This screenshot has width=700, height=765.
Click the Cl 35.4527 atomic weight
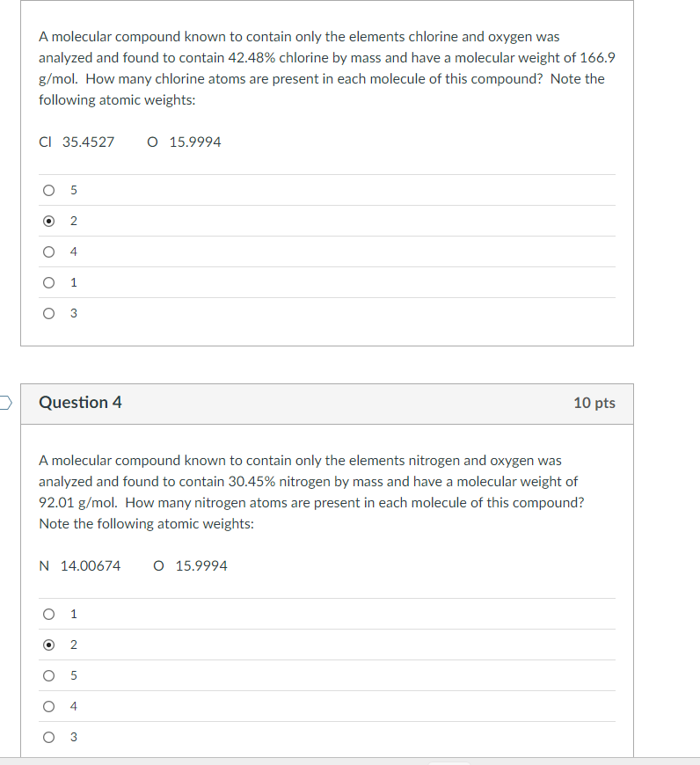coord(77,142)
